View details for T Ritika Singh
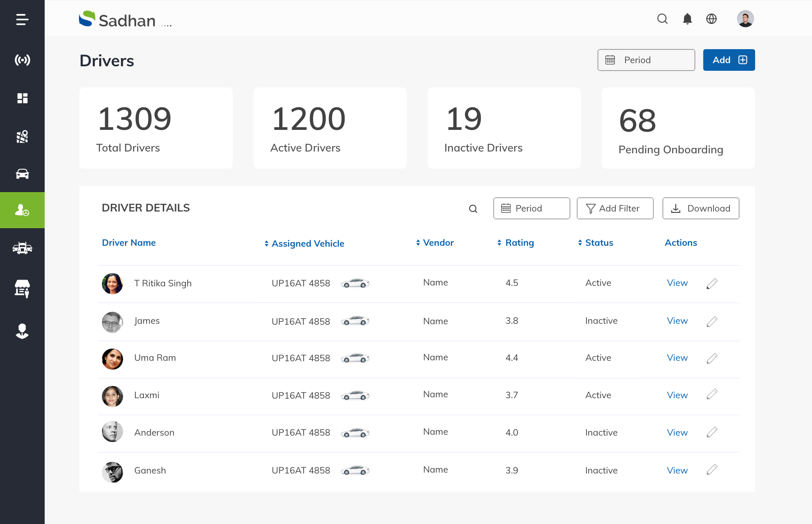This screenshot has height=524, width=812. click(677, 283)
